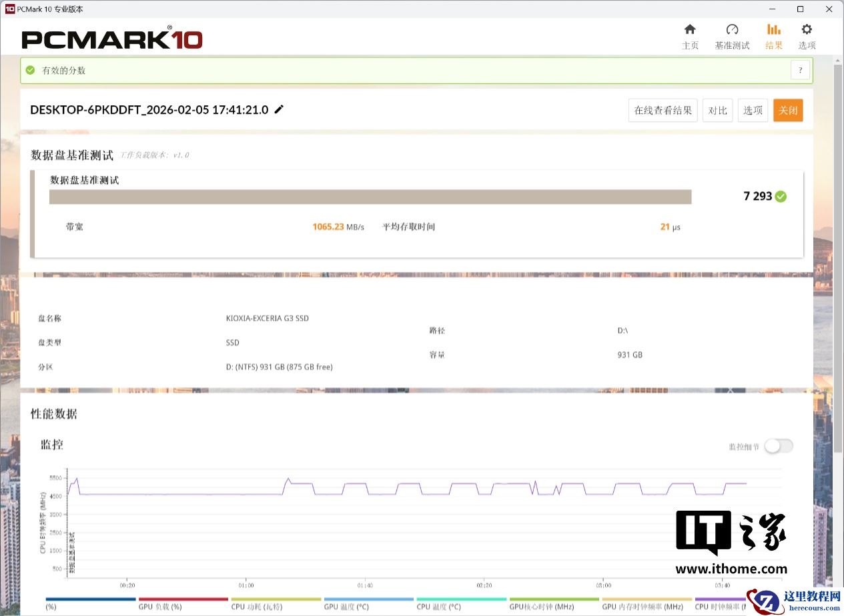Select the CPU 功耗 (瓦特) legend item

point(276,603)
